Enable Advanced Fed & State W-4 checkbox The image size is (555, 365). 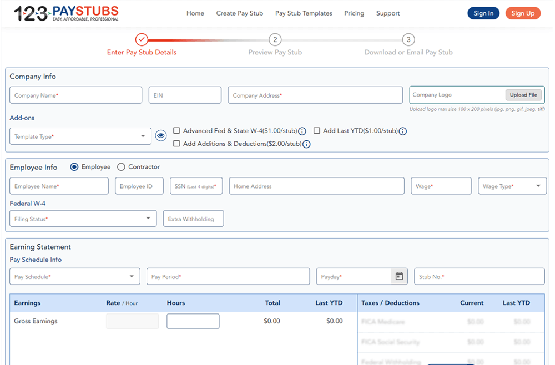(x=176, y=131)
